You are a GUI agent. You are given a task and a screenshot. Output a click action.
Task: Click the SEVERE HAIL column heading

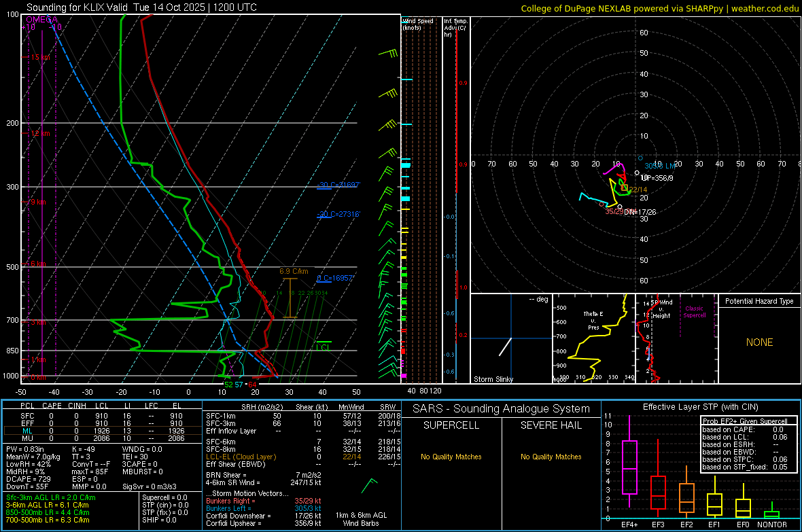click(551, 425)
